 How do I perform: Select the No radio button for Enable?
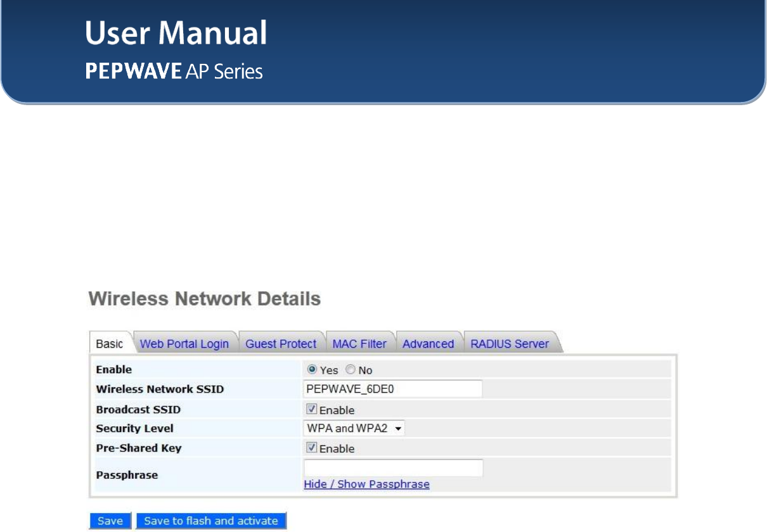click(x=350, y=370)
